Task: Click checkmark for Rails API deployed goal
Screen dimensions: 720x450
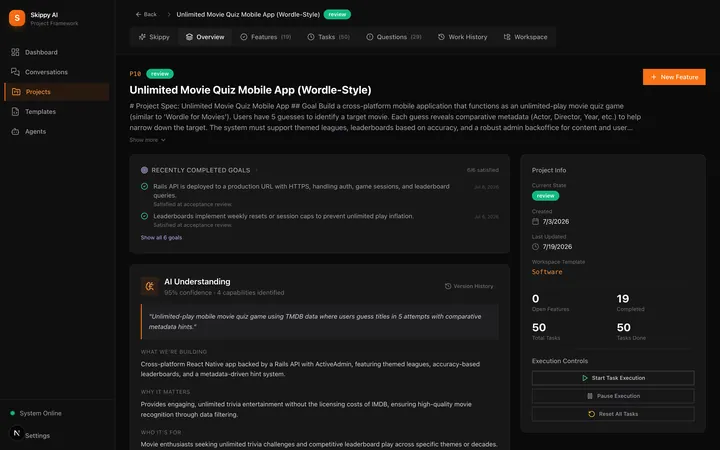Action: pos(144,186)
